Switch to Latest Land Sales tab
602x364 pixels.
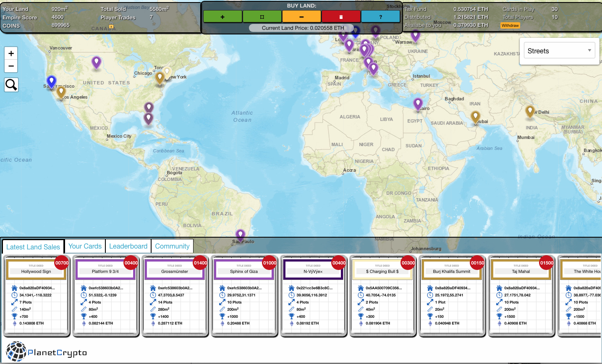[x=33, y=247]
